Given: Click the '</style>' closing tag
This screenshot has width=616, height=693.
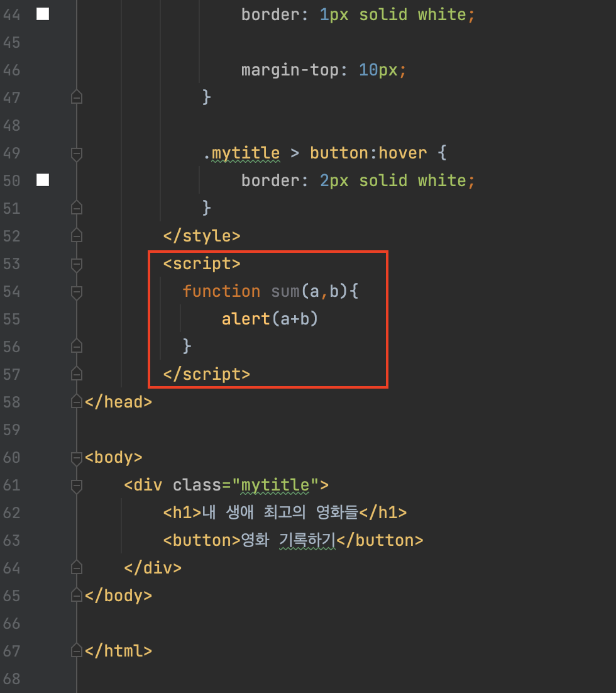Looking at the screenshot, I should coord(202,236).
